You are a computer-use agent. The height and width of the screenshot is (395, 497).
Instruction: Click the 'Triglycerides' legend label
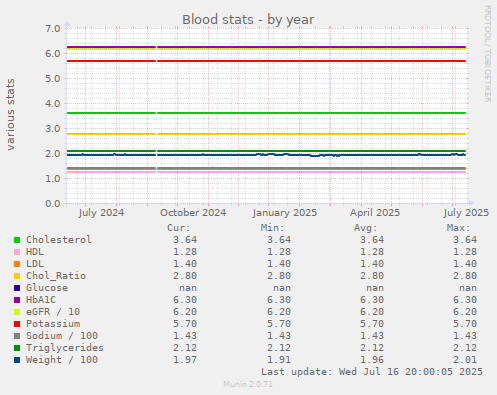65,348
